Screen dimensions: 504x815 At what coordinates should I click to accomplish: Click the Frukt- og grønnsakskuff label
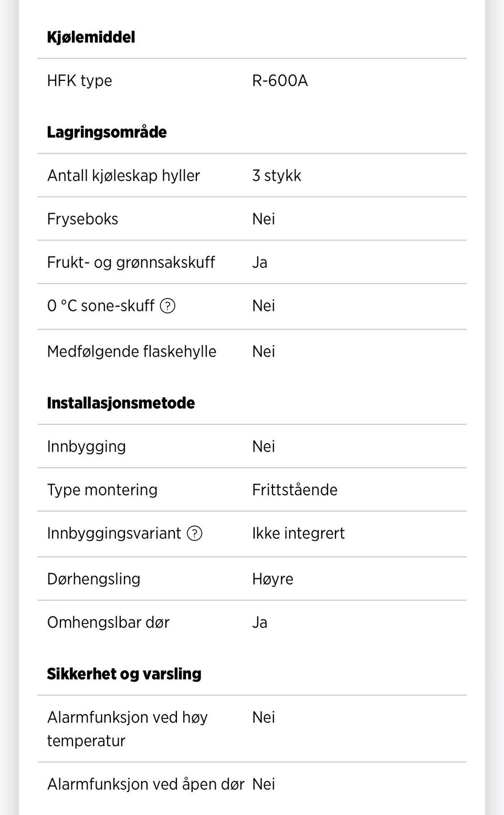131,263
